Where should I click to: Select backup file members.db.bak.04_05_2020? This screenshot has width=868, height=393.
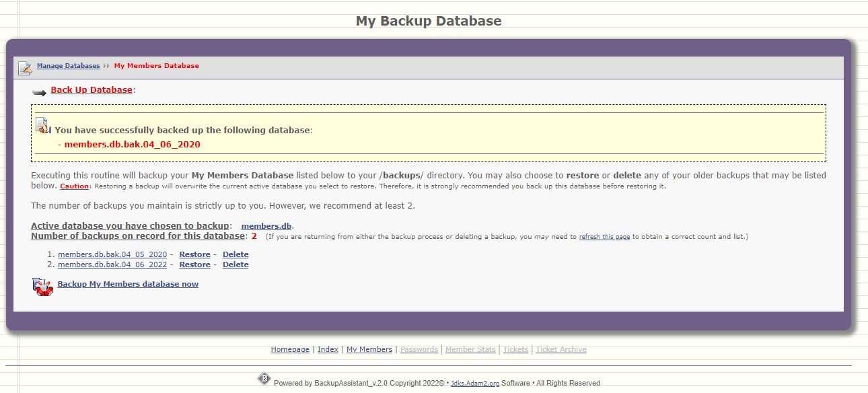coord(112,254)
